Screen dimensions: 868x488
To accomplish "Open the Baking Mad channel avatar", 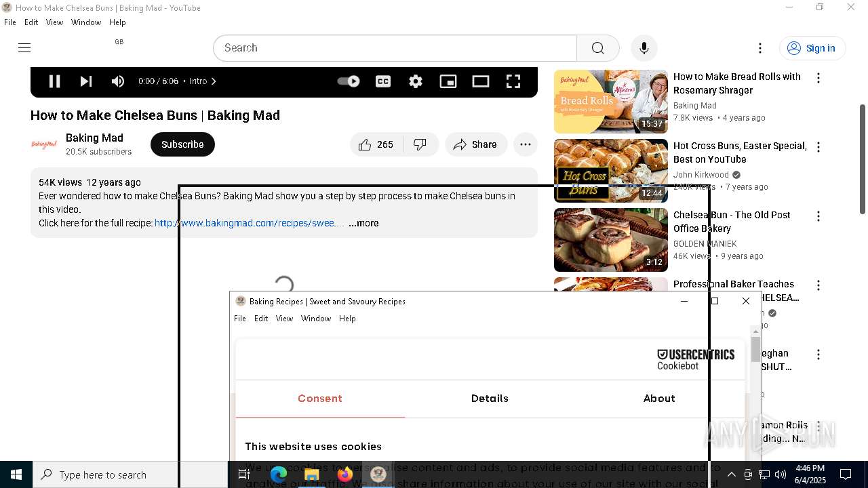I will 44,144.
